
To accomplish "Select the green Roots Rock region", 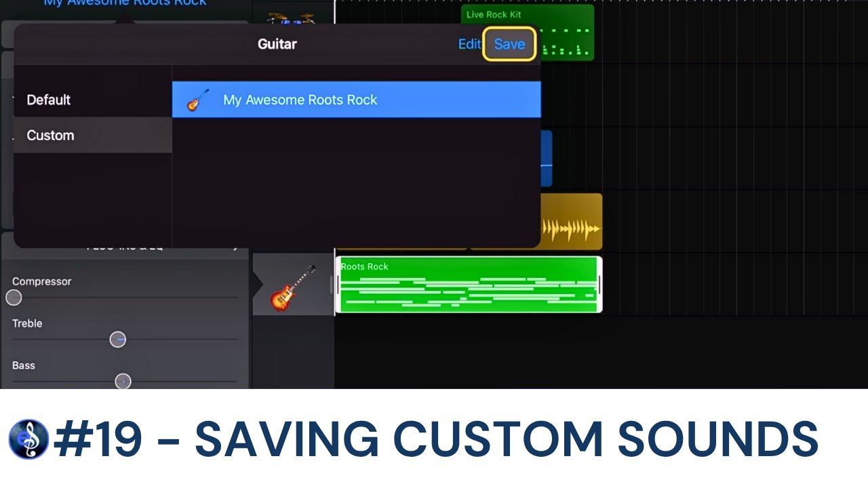I will [x=469, y=285].
